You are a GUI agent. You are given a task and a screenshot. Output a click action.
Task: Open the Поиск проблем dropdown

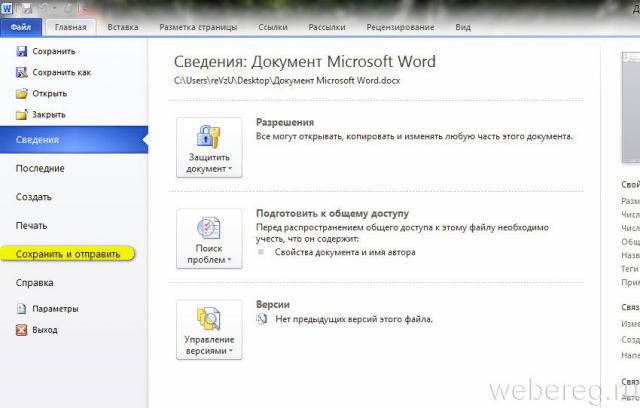point(209,239)
